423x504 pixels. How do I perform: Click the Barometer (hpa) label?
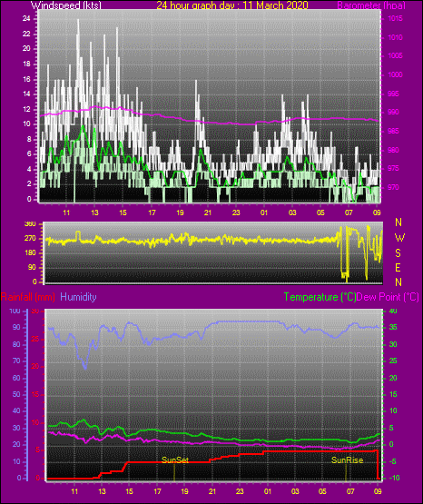click(371, 5)
